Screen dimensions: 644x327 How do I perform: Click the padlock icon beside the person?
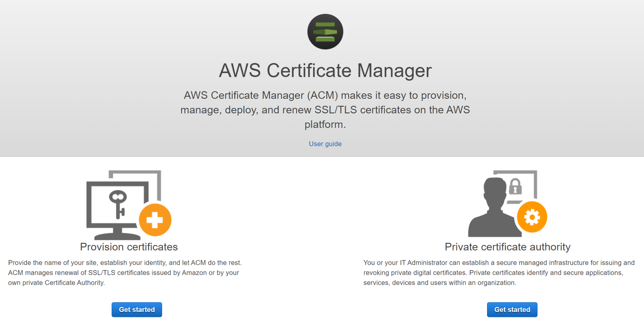pyautogui.click(x=515, y=186)
